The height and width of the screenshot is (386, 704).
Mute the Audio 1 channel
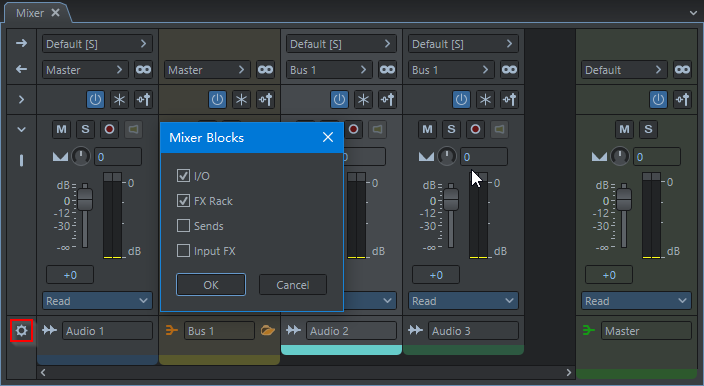tap(61, 129)
